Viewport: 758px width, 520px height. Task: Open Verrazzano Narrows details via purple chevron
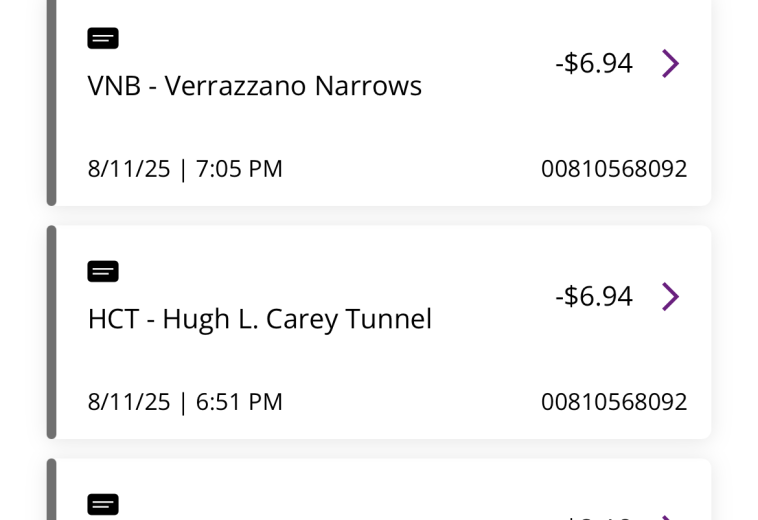[670, 63]
